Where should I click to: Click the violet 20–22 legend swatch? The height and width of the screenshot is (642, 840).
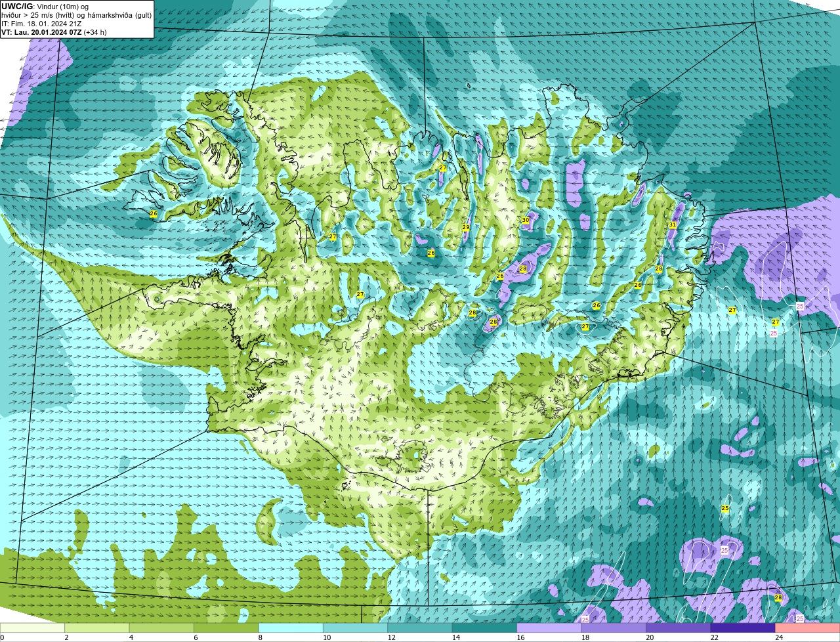pos(679,628)
